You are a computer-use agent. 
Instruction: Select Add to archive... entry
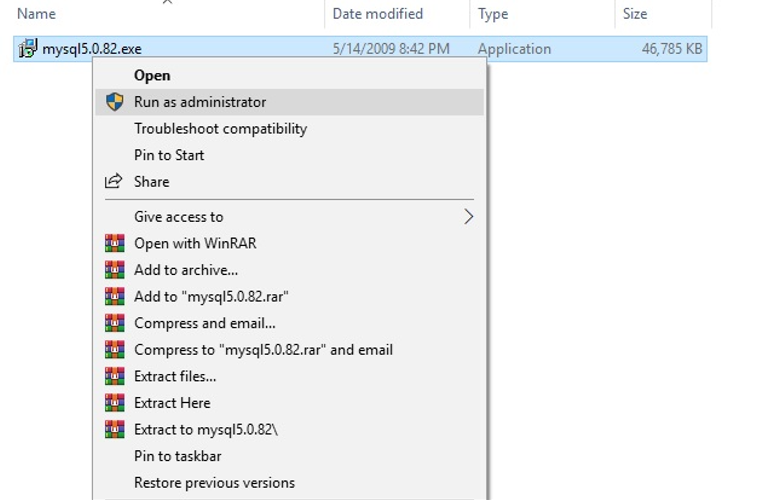pos(290,270)
